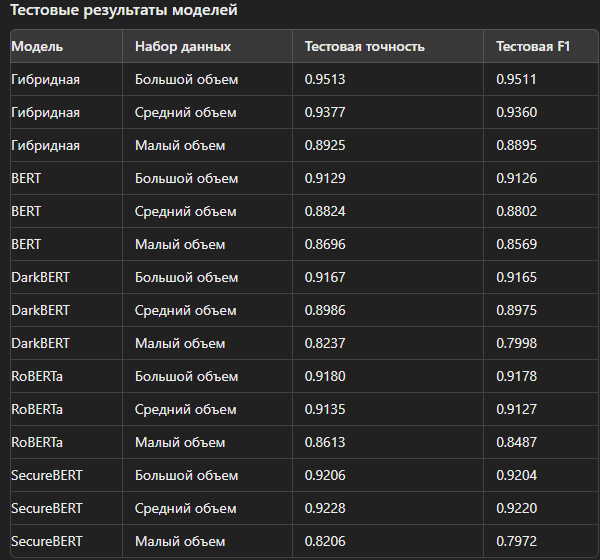
Task: Click accuracy value 0.9228 for SecureBERT
Action: [325, 508]
